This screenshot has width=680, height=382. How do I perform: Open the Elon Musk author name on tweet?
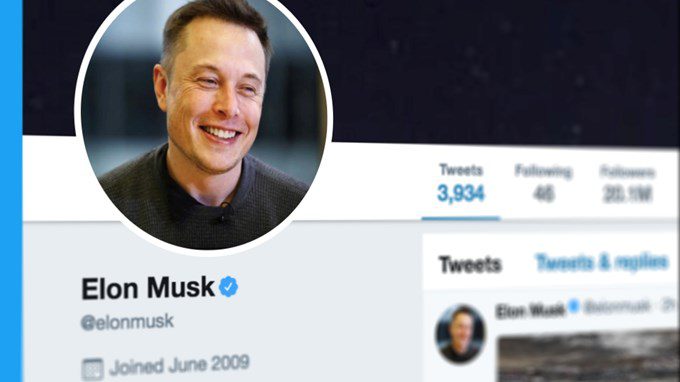(x=530, y=310)
